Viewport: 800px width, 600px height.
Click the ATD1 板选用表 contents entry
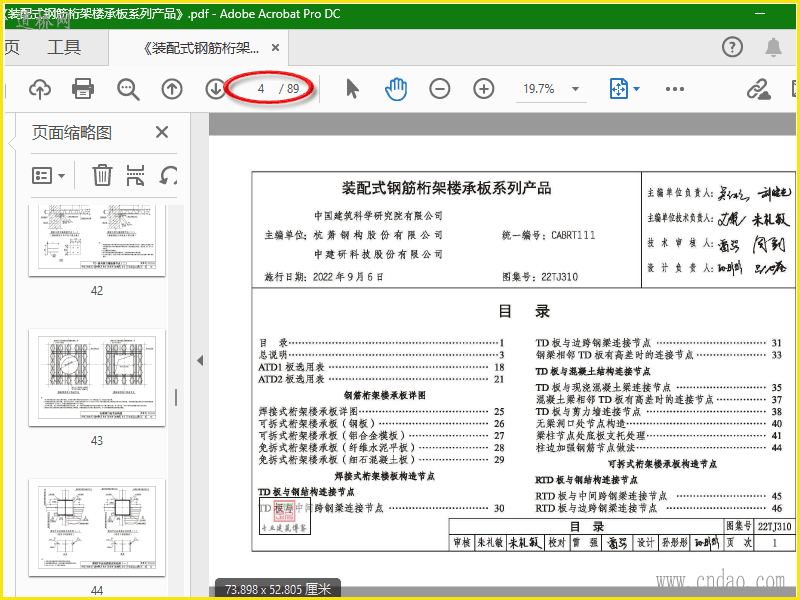click(381, 367)
